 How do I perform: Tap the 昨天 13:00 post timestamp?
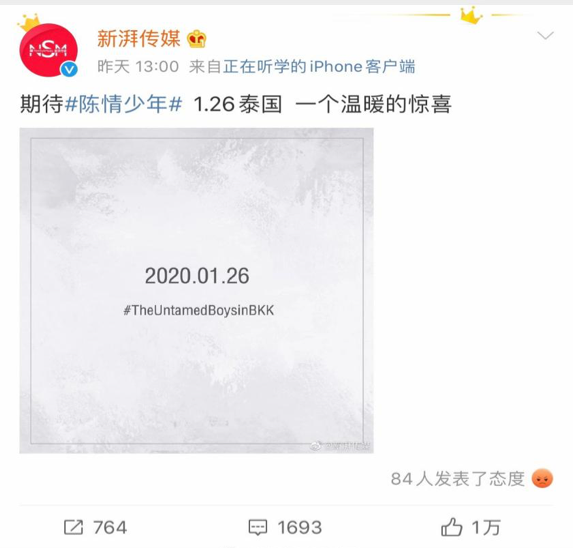[x=138, y=67]
